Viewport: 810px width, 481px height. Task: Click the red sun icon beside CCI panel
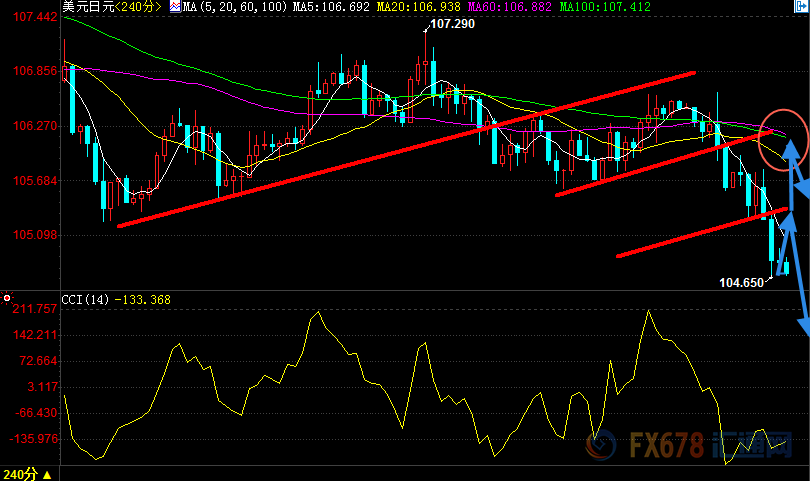tap(7, 298)
